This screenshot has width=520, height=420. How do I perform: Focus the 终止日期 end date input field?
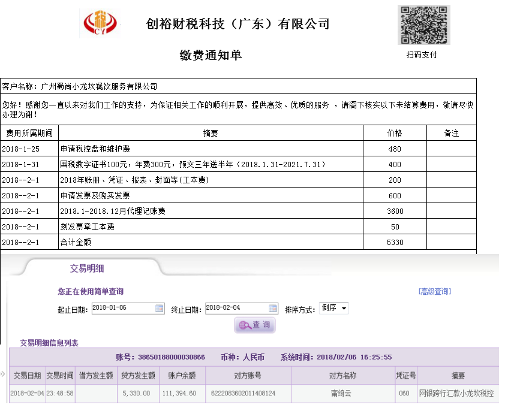242,309
